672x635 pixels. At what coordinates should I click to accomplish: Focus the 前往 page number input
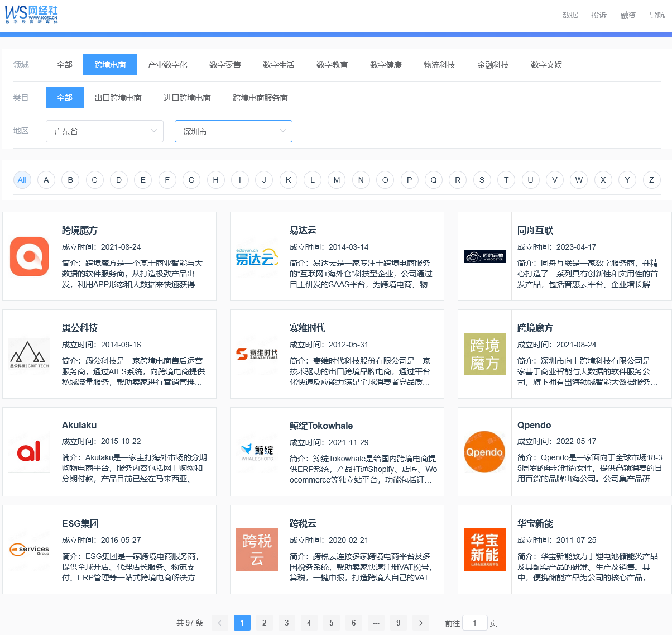pyautogui.click(x=475, y=623)
